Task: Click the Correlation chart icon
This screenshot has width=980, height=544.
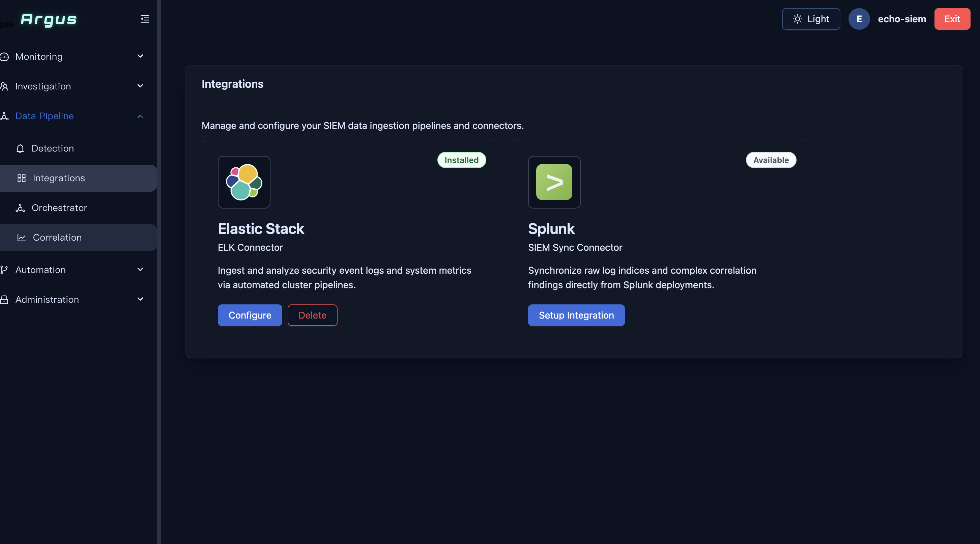Action: coord(22,238)
